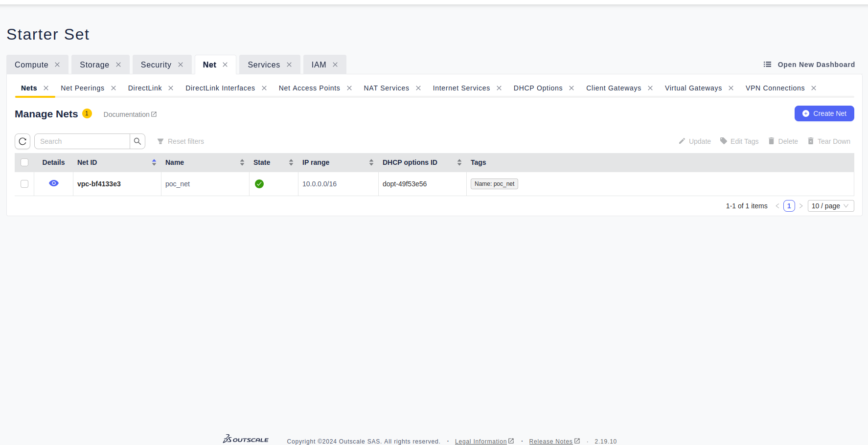This screenshot has width=868, height=445.
Task: Open the 10 / page size dropdown
Action: [830, 206]
